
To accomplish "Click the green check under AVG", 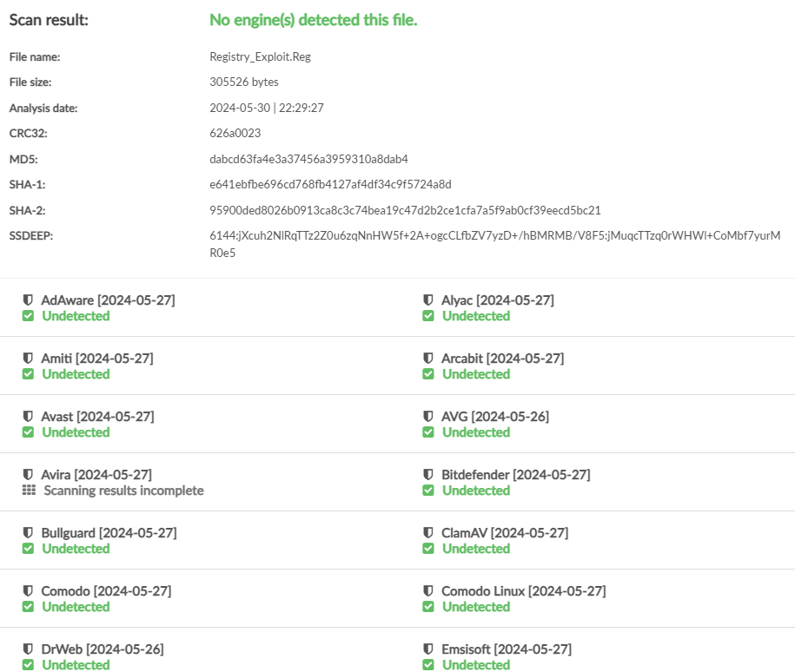I will coord(428,432).
